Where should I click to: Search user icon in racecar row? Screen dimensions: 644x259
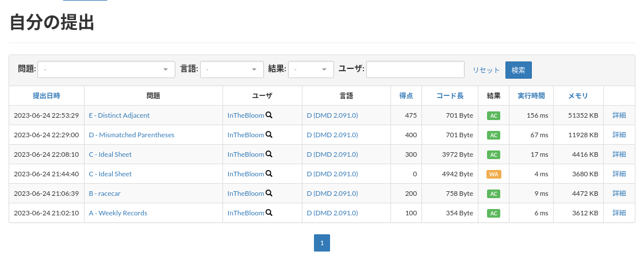[x=269, y=194]
